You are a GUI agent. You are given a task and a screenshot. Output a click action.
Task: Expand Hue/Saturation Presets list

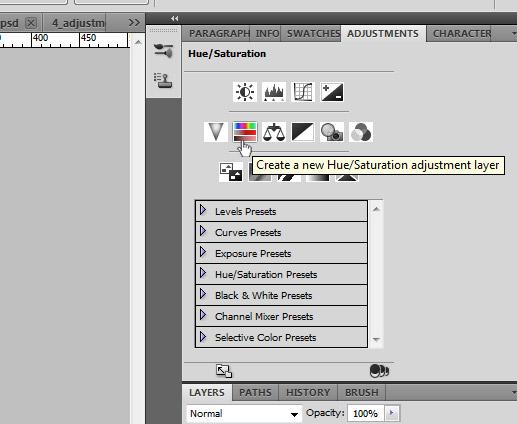[x=203, y=273]
